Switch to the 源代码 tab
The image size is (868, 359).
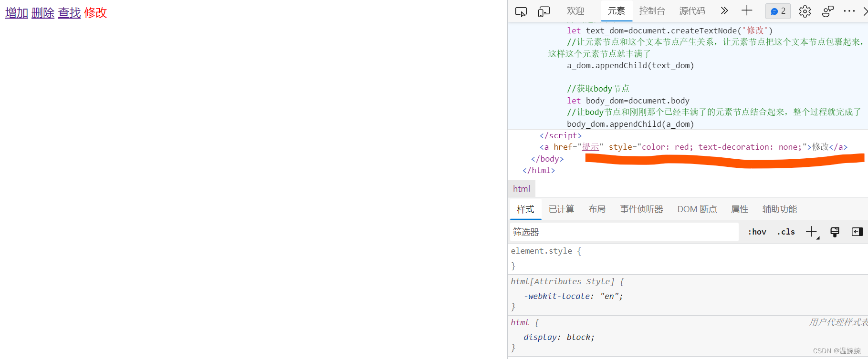click(692, 11)
